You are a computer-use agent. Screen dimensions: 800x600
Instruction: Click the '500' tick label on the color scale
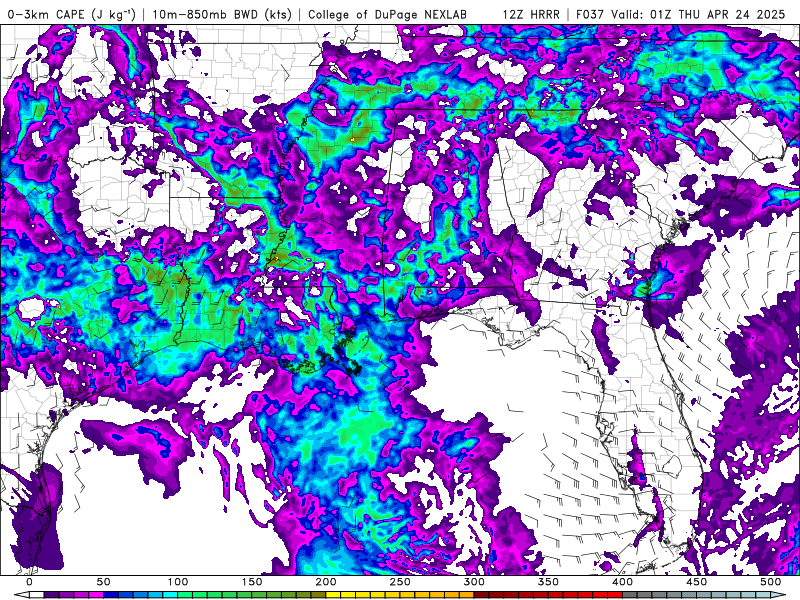(x=770, y=582)
